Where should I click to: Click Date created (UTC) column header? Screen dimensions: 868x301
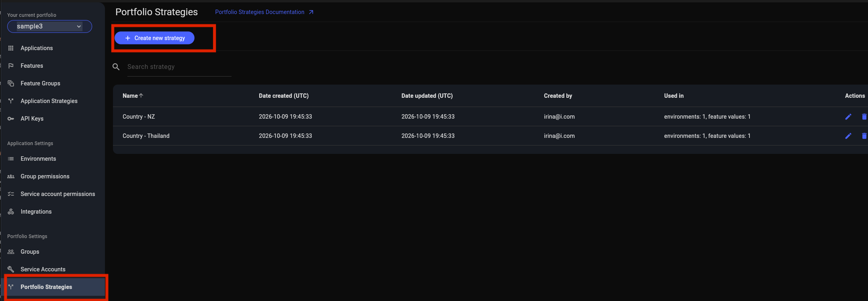pos(284,96)
